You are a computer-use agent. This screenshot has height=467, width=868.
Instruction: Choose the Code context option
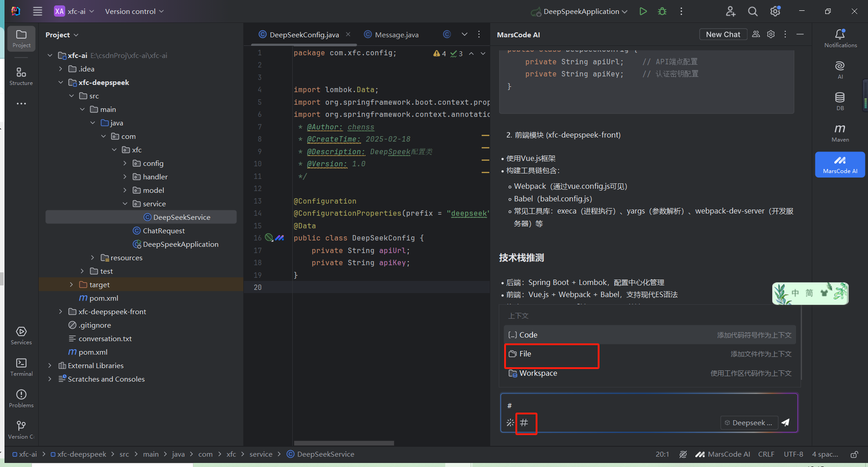650,335
